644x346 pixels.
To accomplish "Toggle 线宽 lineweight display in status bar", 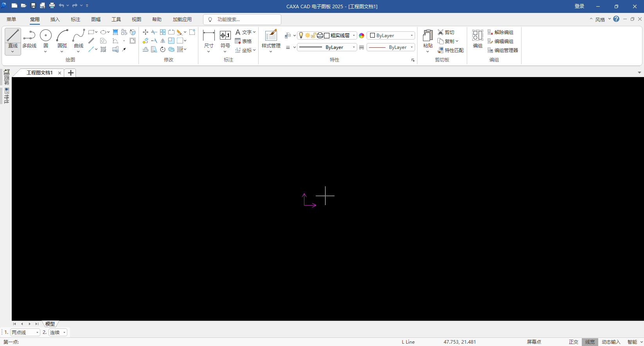I will [x=590, y=342].
